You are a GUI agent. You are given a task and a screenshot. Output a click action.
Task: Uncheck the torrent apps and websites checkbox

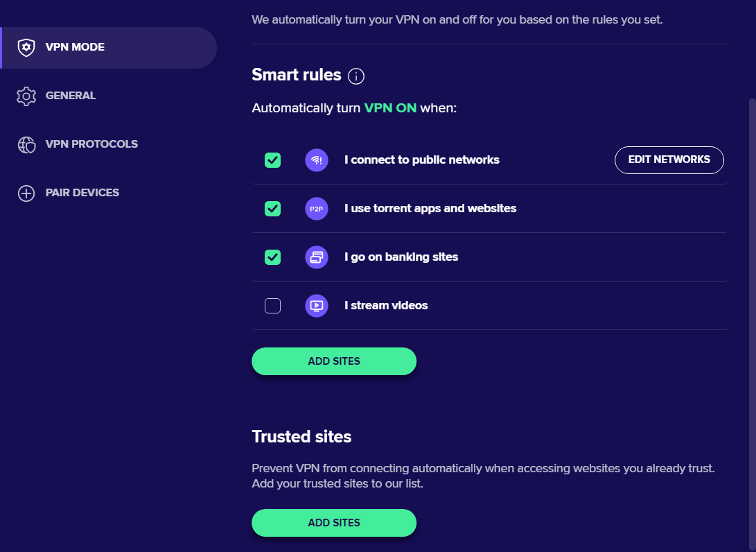point(272,209)
